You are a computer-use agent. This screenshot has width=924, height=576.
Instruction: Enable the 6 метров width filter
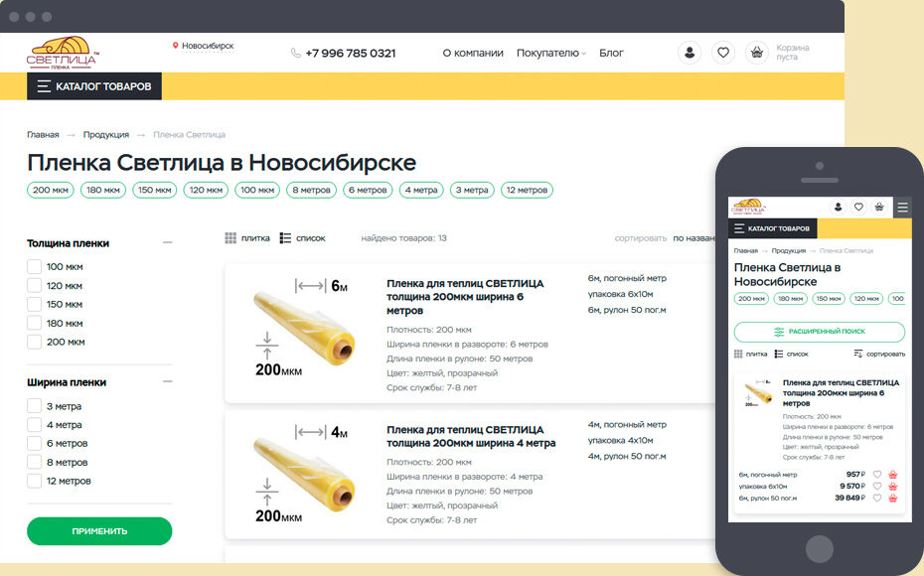point(34,444)
